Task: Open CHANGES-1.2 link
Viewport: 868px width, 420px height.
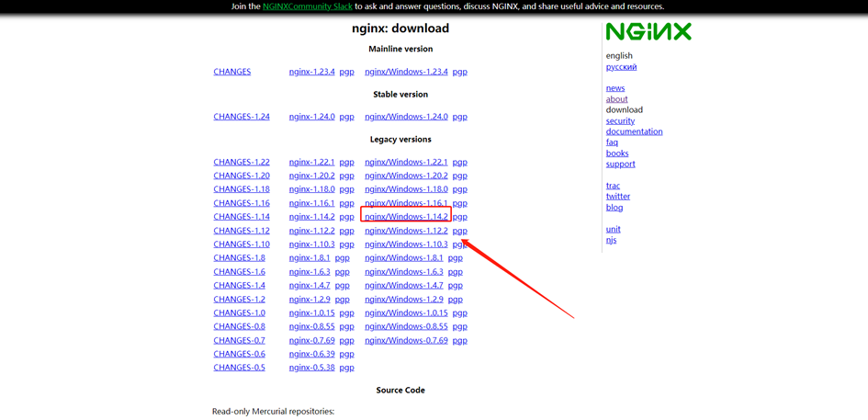Action: coord(239,300)
